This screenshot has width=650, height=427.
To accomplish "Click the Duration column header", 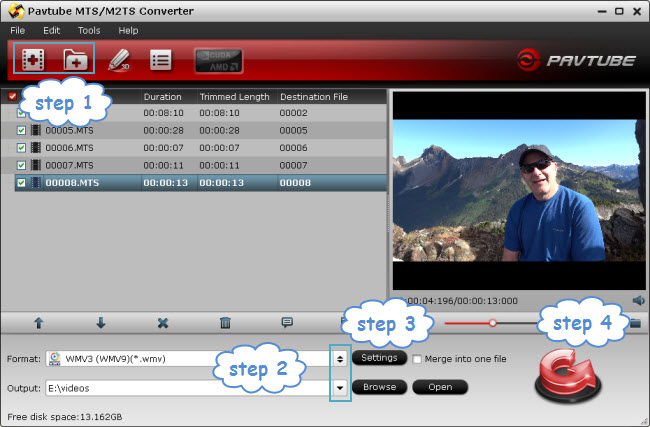I will (x=162, y=97).
